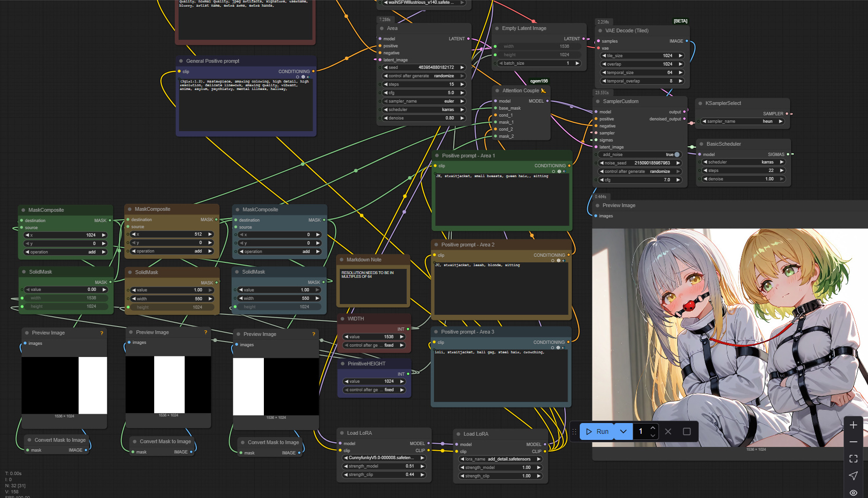
Task: Collapse Positive prompt - Area 2 dot
Action: 436,245
